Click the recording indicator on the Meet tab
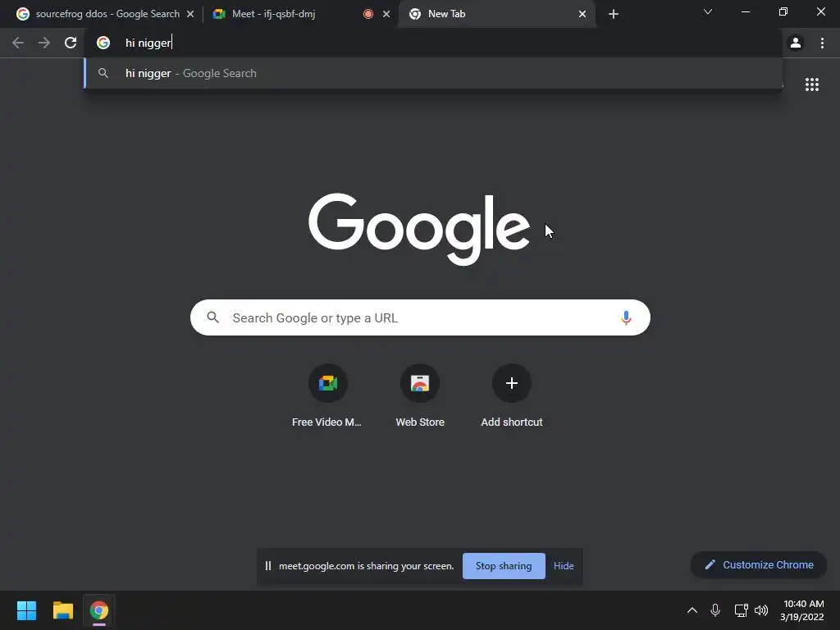The width and height of the screenshot is (840, 630). point(368,14)
